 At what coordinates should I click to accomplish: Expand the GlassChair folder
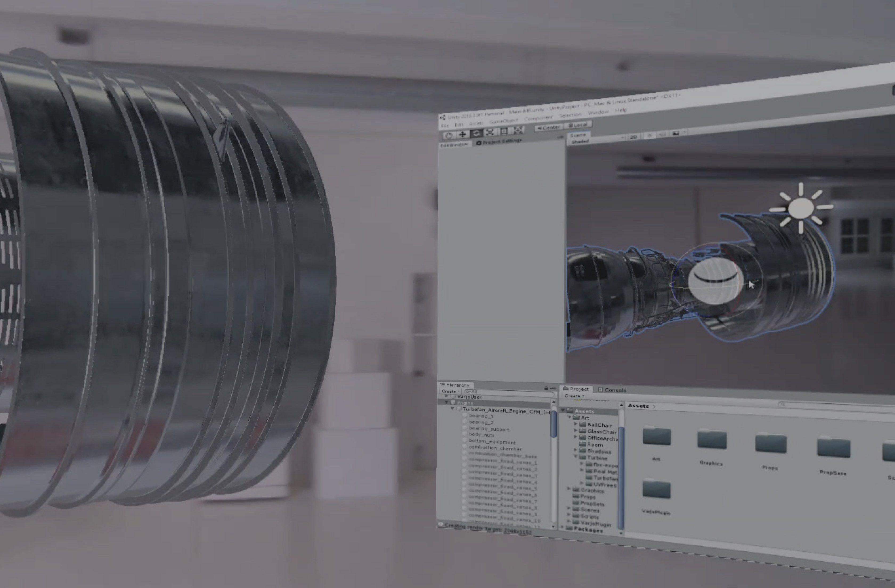575,431
